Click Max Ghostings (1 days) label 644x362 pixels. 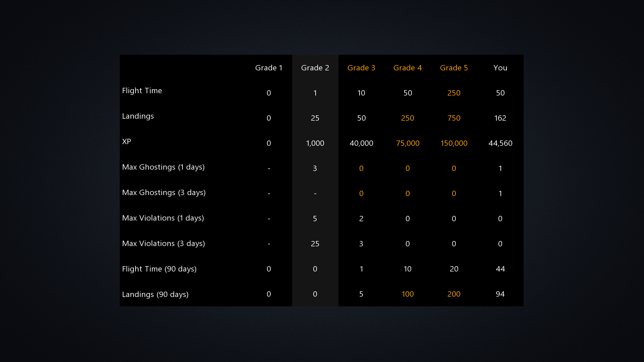(x=163, y=167)
